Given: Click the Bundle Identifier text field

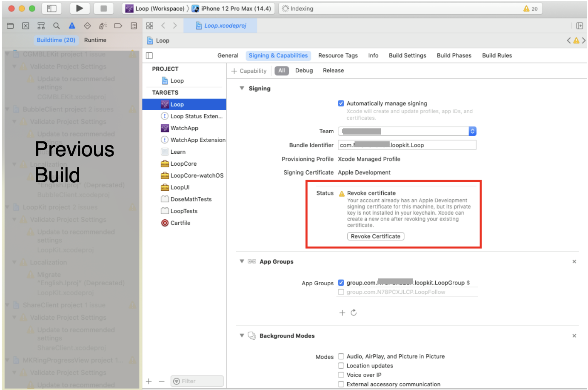Looking at the screenshot, I should (x=407, y=145).
